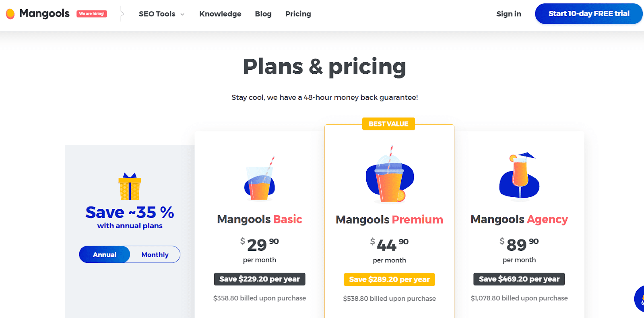The width and height of the screenshot is (644, 318).
Task: Click the Mangools Agency cocktail illustration
Action: pos(519,175)
